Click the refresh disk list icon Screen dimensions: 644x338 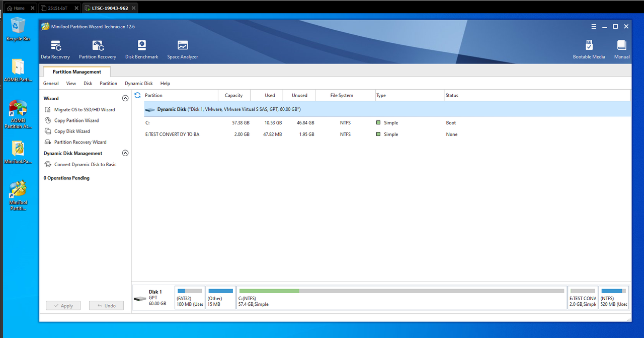137,95
